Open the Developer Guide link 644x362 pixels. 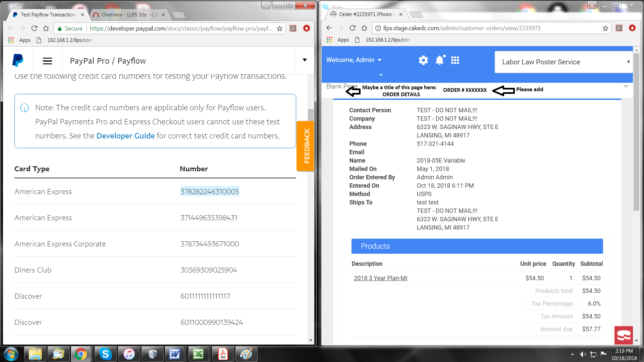coord(125,136)
